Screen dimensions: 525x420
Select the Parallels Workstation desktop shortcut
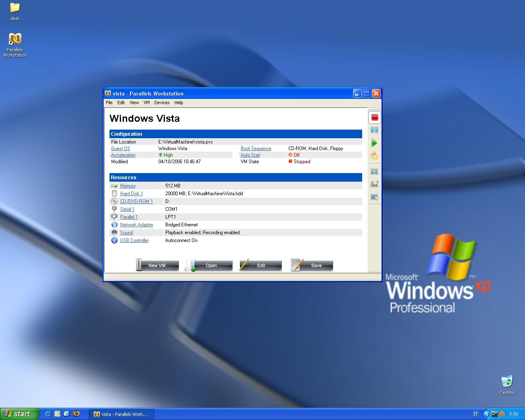[15, 45]
